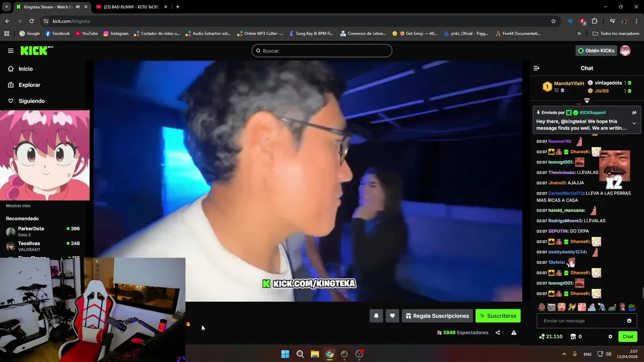Open chat settings gear
This screenshot has height=362, width=644.
[x=610, y=336]
